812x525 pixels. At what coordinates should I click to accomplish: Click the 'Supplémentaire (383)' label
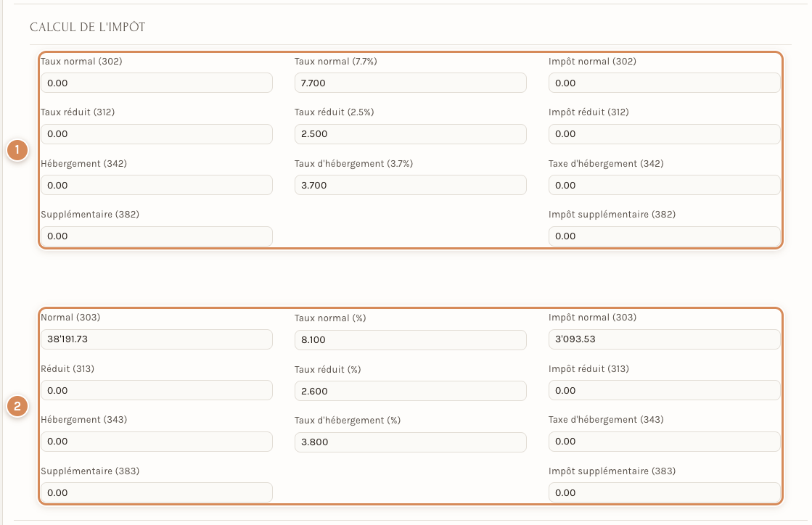tap(90, 471)
